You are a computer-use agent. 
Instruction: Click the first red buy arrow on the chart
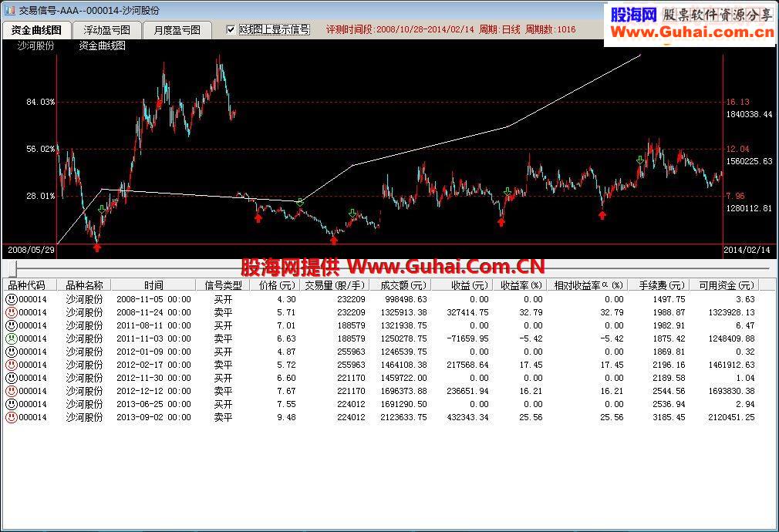pyautogui.click(x=97, y=247)
